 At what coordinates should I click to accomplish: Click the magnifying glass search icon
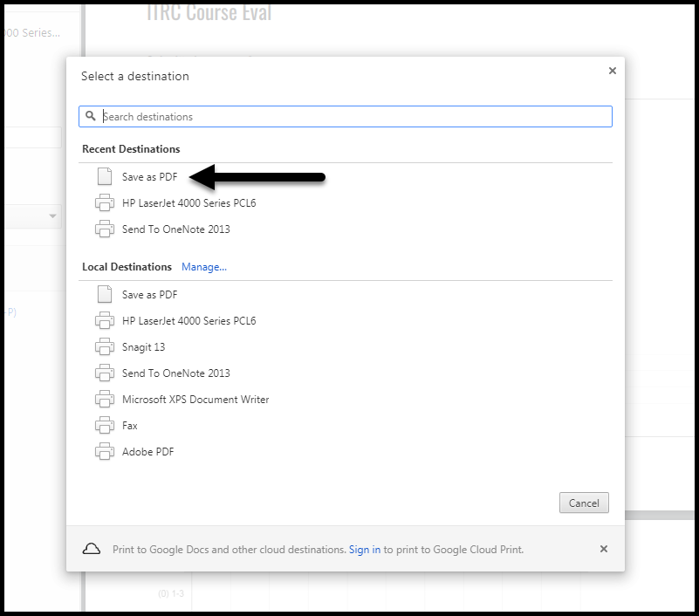(x=91, y=116)
